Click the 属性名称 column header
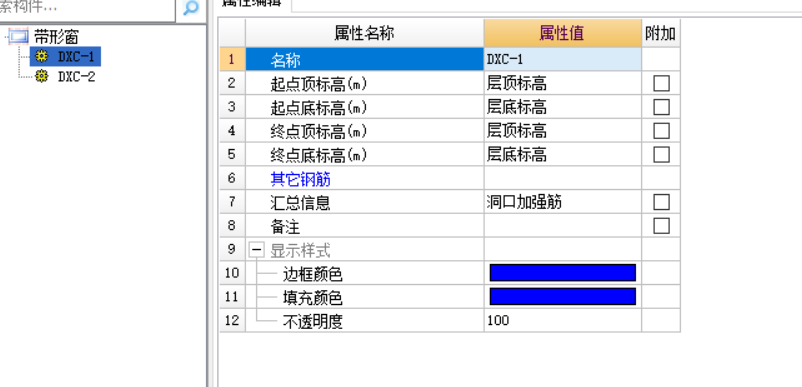Screen dimensions: 802x387 point(365,34)
